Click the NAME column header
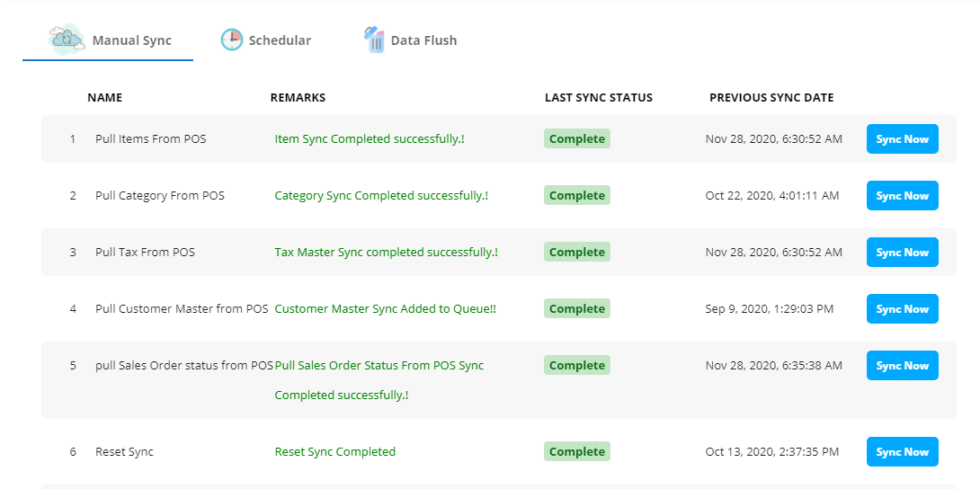The height and width of the screenshot is (489, 980). pyautogui.click(x=104, y=98)
